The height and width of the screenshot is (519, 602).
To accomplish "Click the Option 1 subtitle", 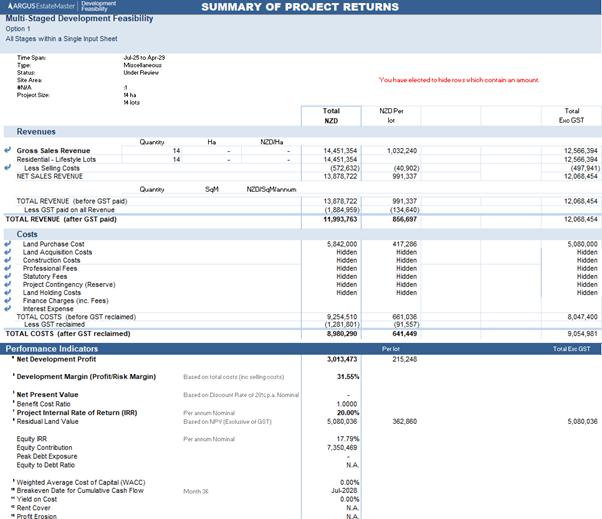I will pos(18,29).
